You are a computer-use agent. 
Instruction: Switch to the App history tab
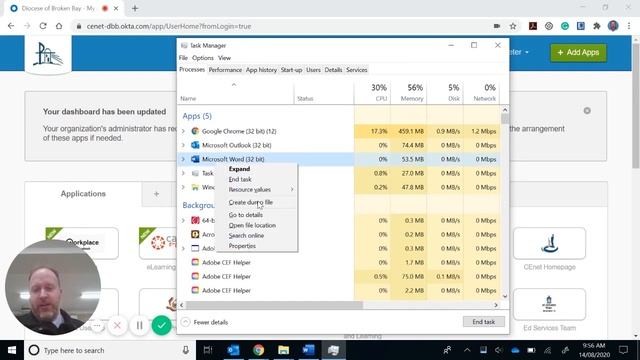261,70
